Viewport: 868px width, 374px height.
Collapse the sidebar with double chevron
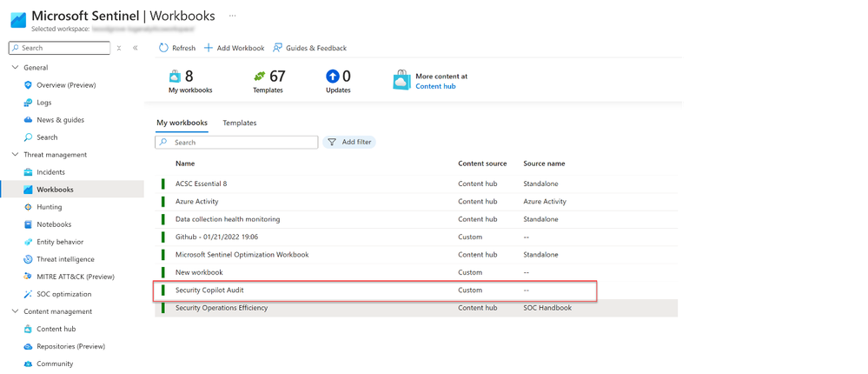135,48
